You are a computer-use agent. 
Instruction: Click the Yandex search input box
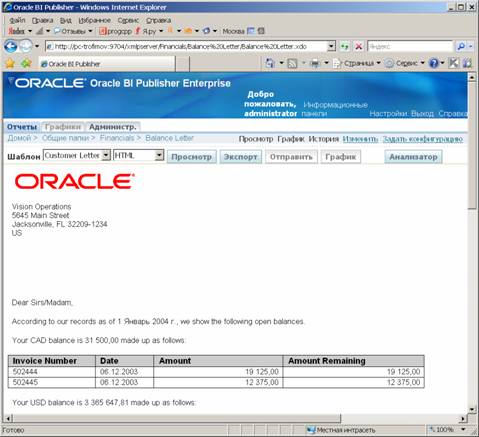pyautogui.click(x=410, y=46)
